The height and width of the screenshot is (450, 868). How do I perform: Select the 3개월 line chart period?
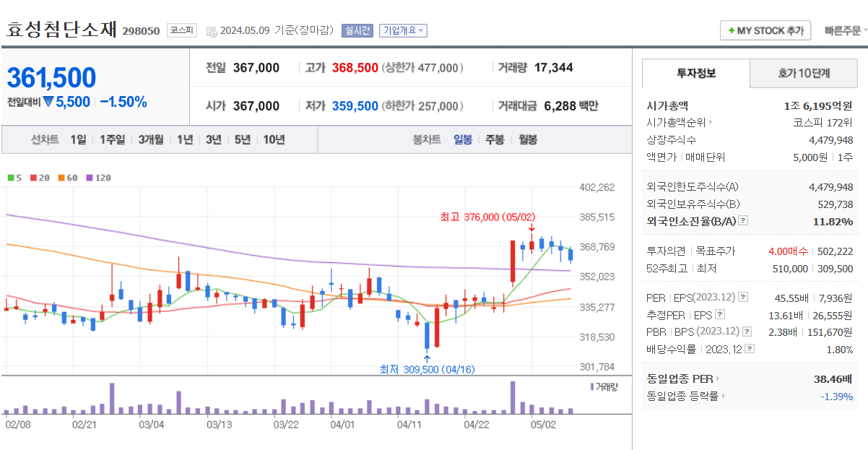151,139
